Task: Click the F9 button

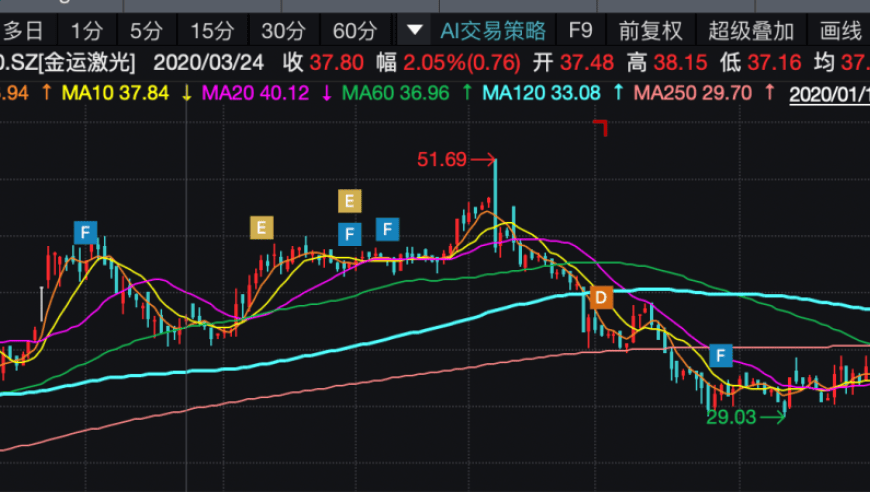Action: pos(580,31)
